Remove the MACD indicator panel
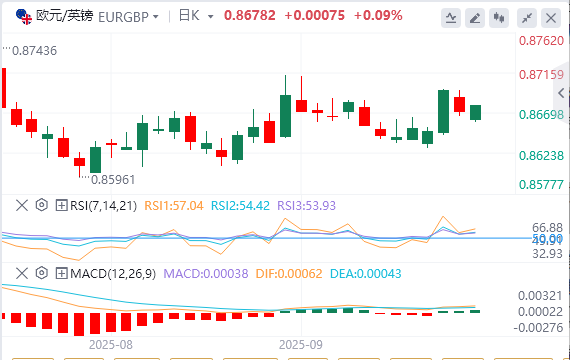Screen dimensions: 570x360 point(22,273)
